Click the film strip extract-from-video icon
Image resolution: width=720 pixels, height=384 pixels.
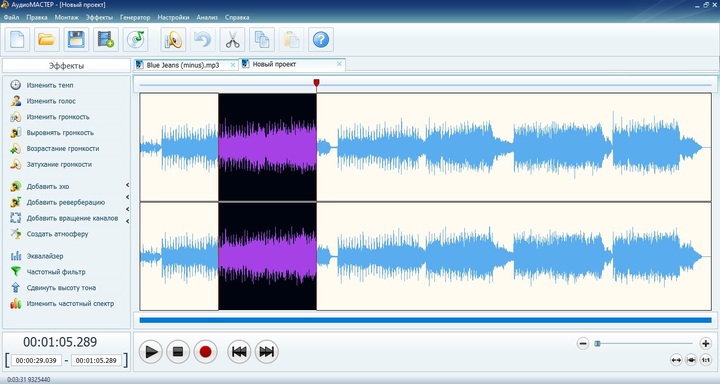point(106,40)
